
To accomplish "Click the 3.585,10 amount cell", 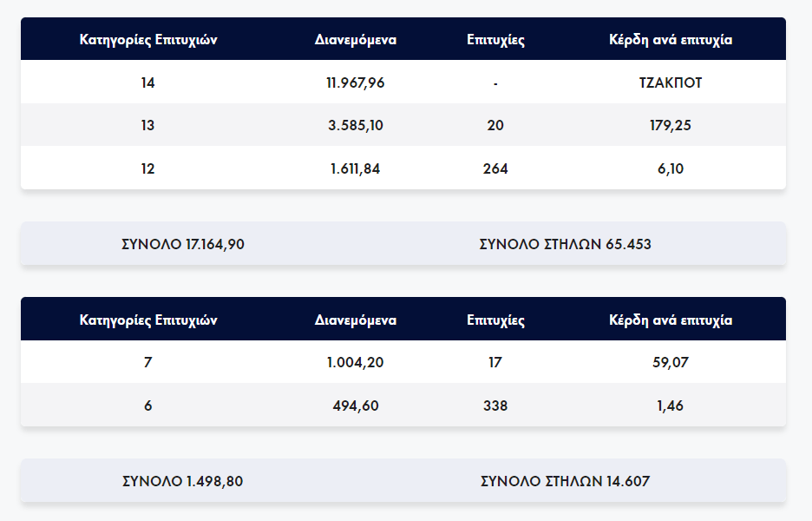I will pyautogui.click(x=356, y=125).
